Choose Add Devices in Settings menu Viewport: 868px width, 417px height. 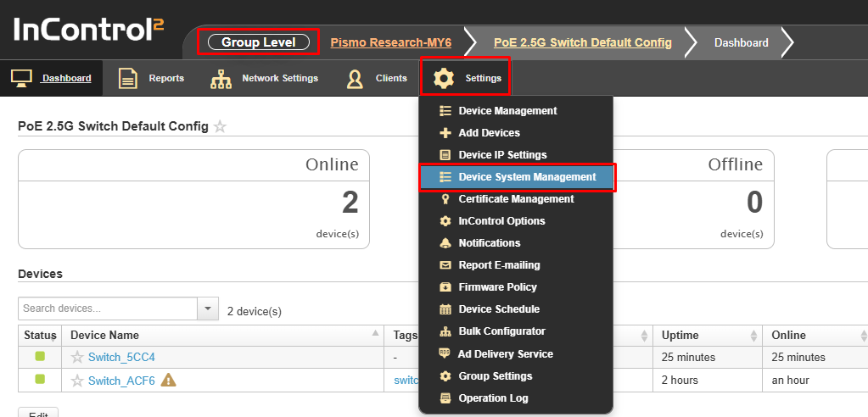click(516, 133)
